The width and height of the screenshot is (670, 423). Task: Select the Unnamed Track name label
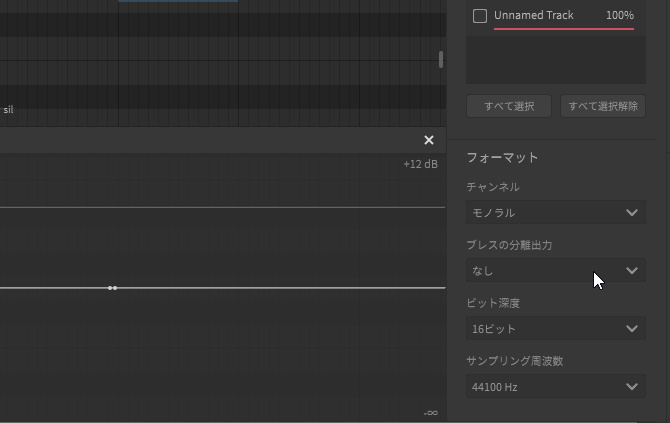click(533, 16)
